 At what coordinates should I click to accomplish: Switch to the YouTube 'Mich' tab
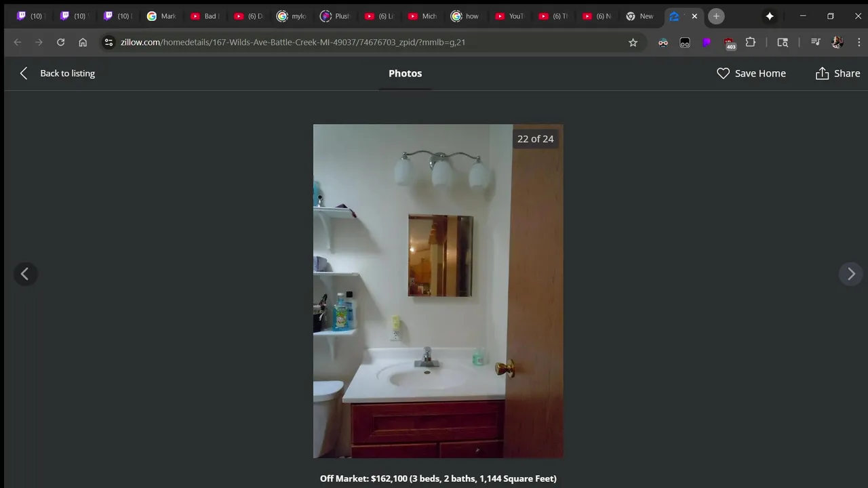tap(422, 16)
